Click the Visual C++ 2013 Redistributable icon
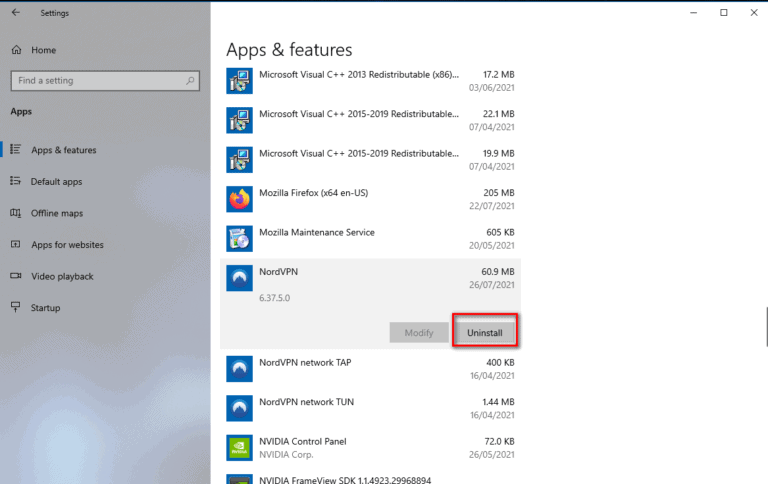Screen dimensions: 768x484 (x=239, y=81)
